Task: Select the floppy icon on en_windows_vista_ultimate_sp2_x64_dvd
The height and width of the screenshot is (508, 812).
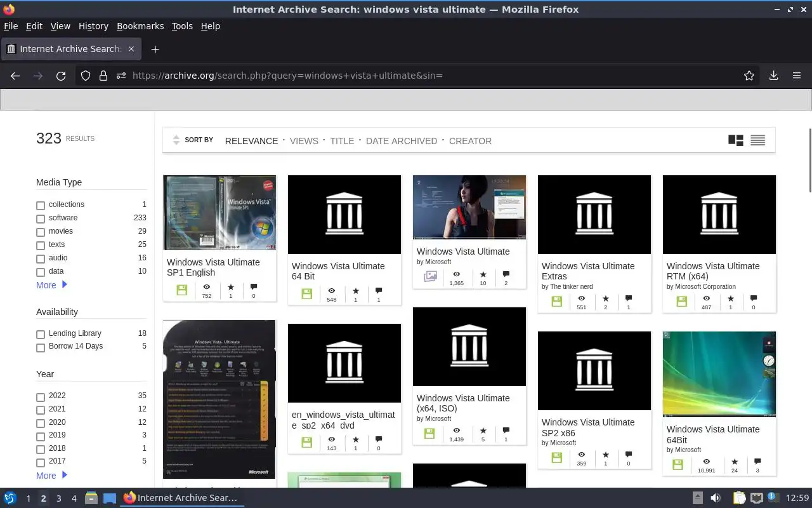Action: click(x=307, y=443)
